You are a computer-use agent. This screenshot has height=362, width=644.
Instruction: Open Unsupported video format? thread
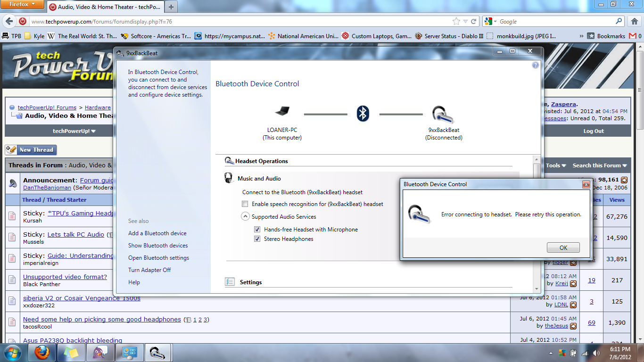click(x=65, y=277)
